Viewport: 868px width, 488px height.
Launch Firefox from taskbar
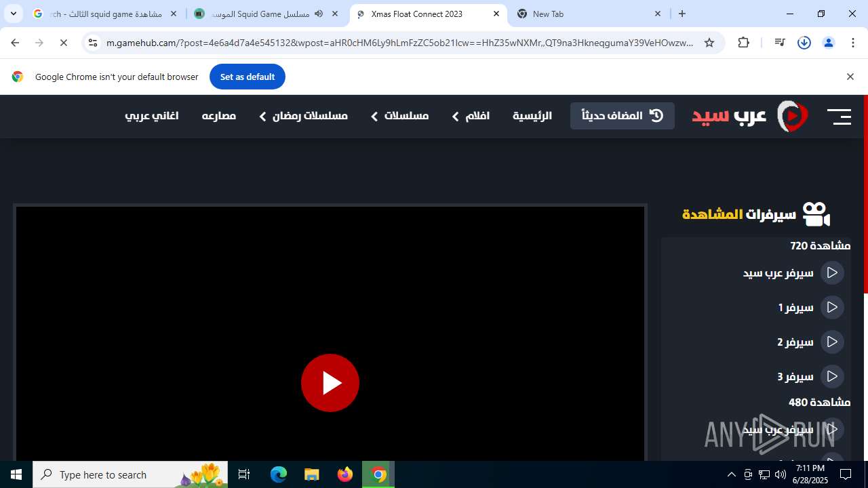pos(345,474)
